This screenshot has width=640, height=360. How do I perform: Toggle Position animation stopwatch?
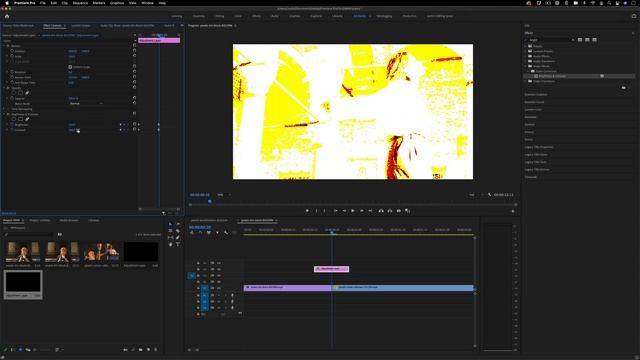(x=12, y=51)
